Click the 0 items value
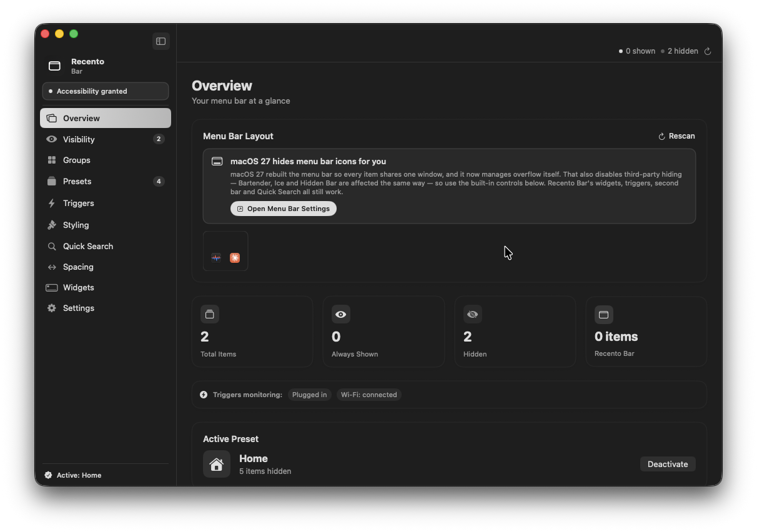 coord(616,337)
